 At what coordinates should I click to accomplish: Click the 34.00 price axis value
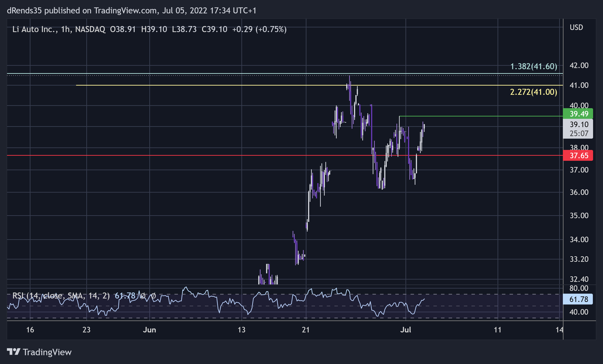[579, 239]
